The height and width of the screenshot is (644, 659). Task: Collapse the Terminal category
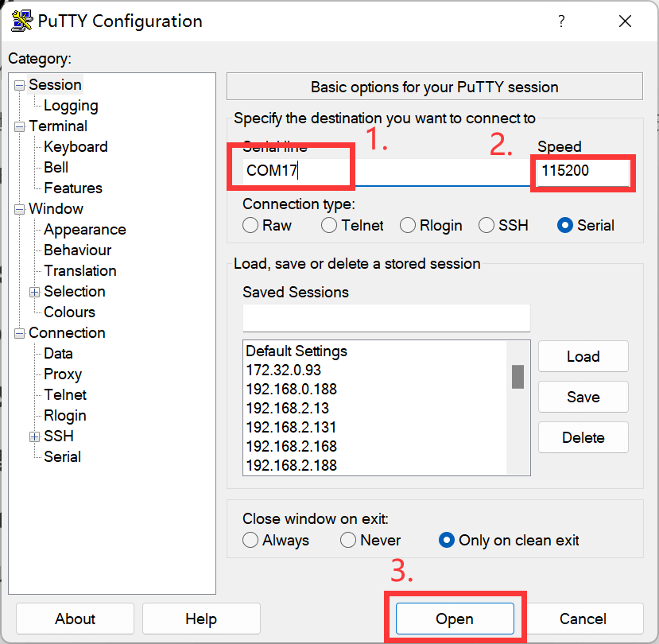pos(19,126)
